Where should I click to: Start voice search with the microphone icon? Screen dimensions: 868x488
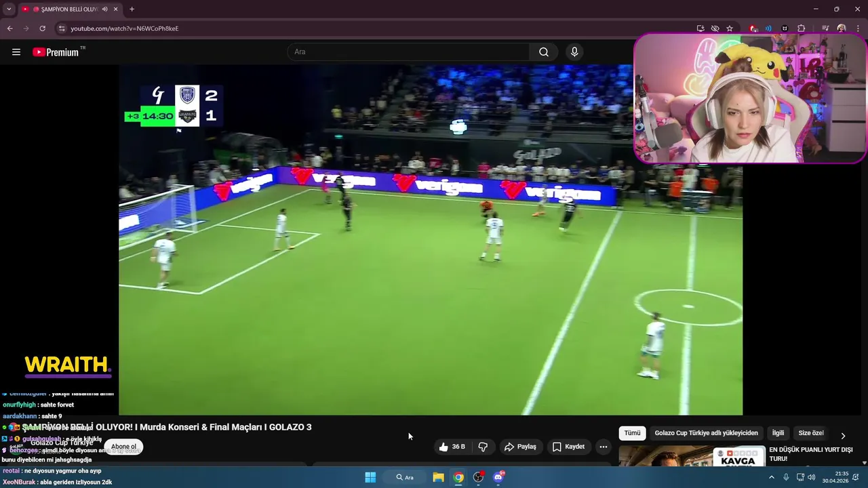pyautogui.click(x=574, y=52)
